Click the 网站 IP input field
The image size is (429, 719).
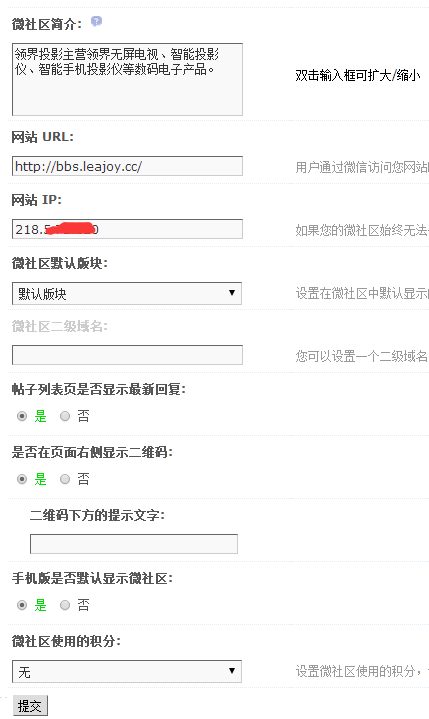127,229
